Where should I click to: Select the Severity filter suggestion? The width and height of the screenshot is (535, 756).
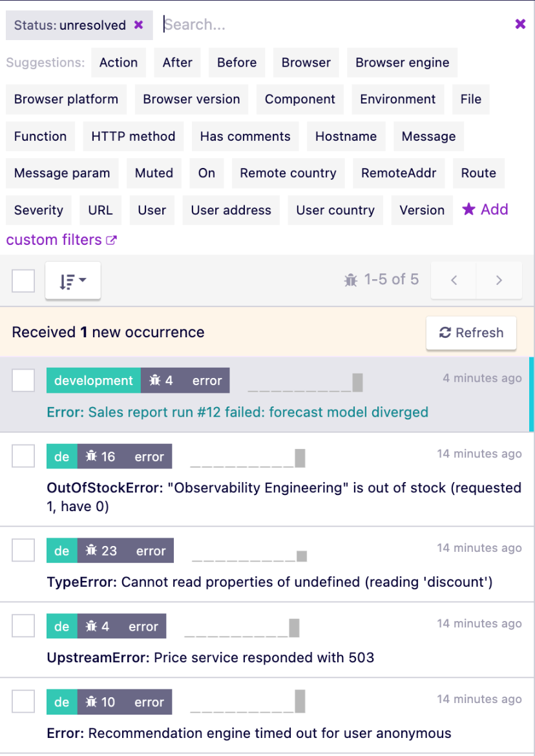click(39, 210)
